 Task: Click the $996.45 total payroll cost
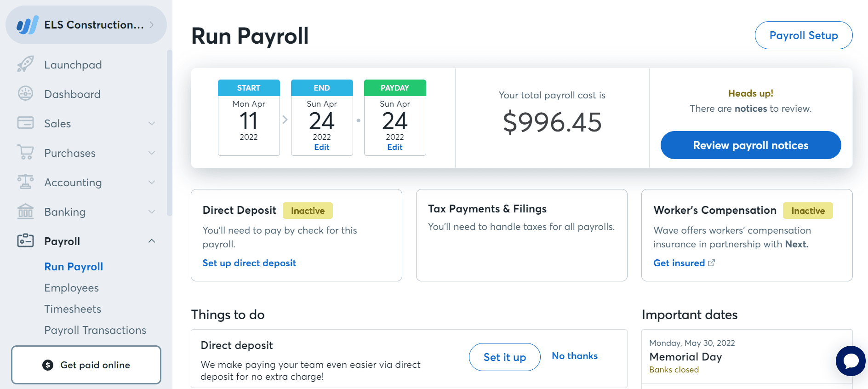(552, 122)
